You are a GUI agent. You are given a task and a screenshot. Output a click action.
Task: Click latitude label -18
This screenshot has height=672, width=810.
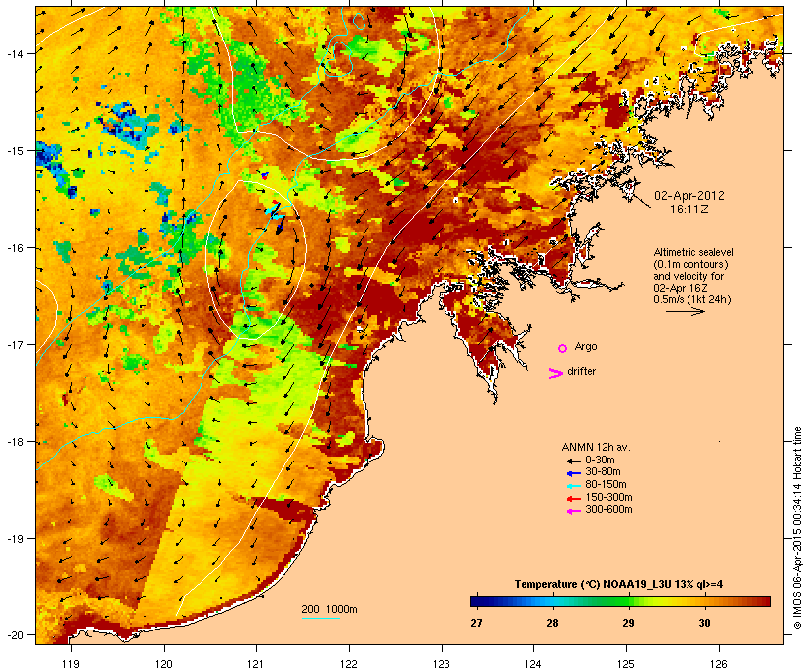(x=14, y=442)
